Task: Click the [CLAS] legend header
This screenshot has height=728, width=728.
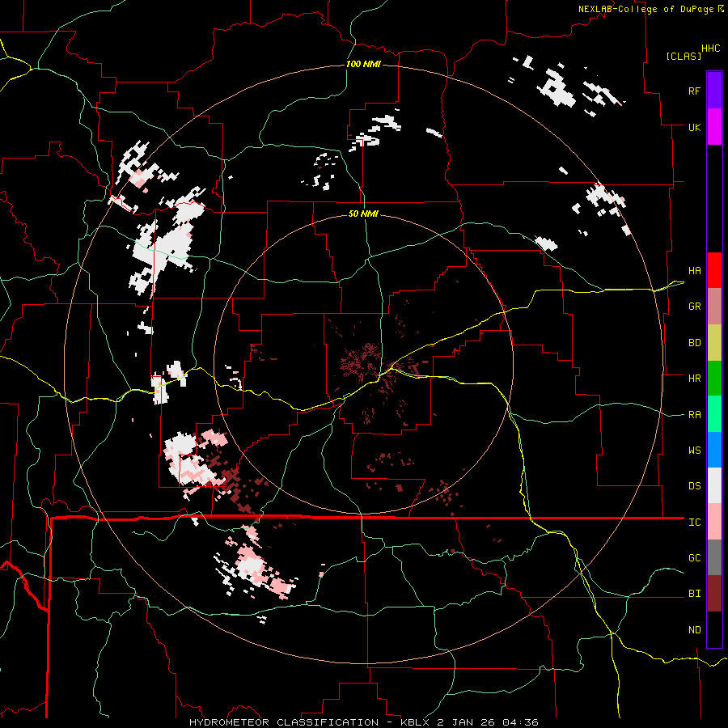Action: point(684,56)
